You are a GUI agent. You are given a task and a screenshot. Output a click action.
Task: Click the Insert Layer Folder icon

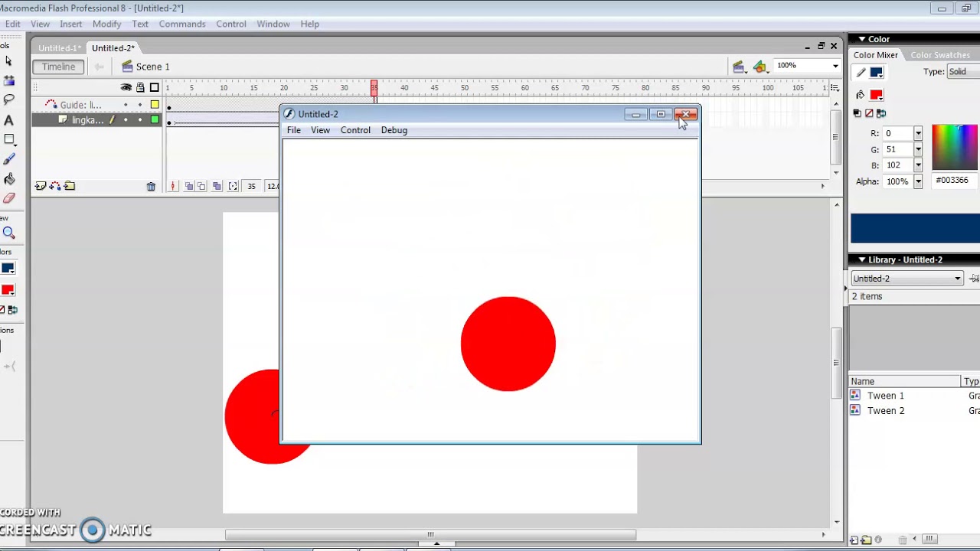click(70, 186)
